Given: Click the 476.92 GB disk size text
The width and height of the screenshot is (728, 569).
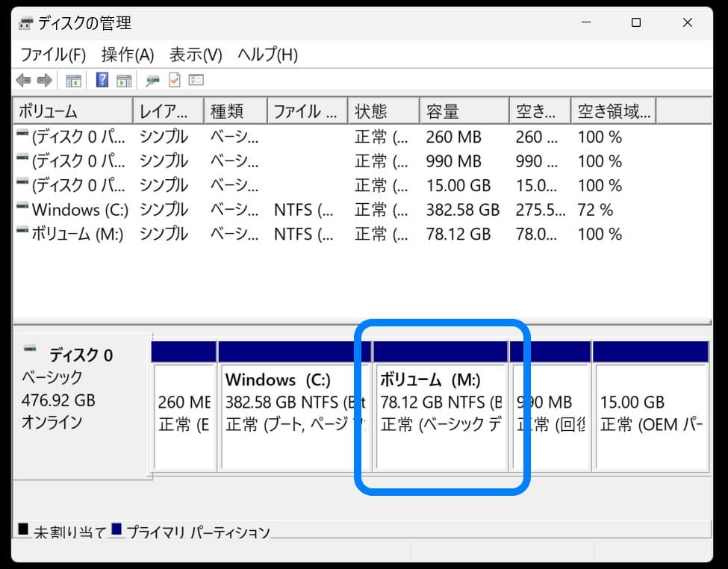Looking at the screenshot, I should [x=58, y=400].
